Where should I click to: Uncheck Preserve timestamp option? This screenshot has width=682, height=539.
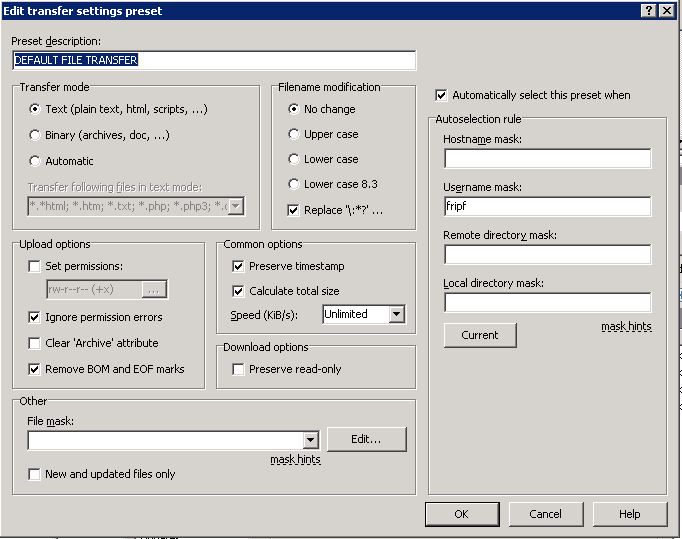tap(238, 267)
